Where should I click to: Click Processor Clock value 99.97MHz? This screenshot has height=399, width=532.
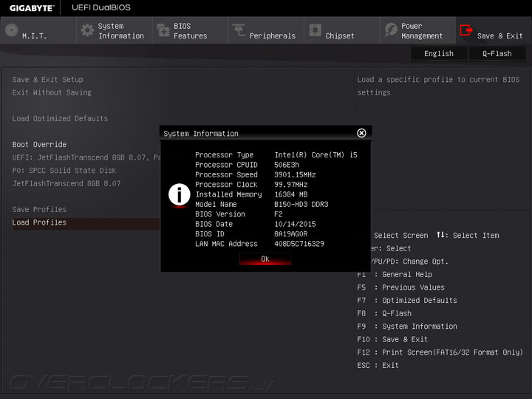coord(291,184)
